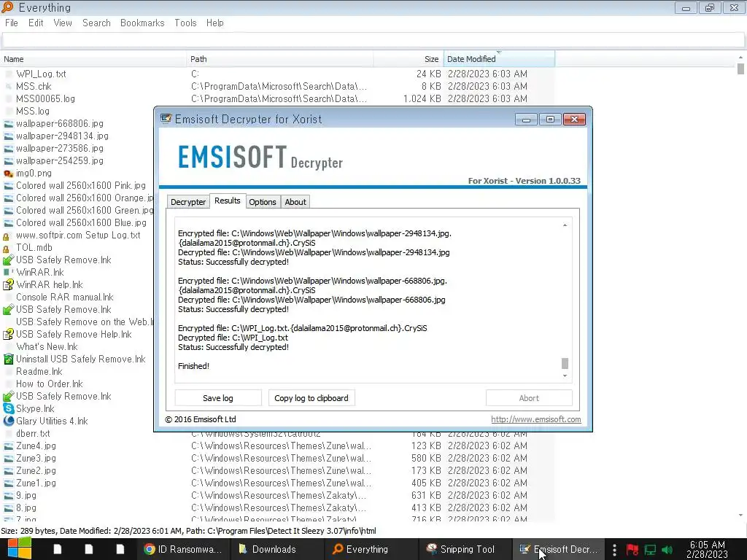747x560 pixels.
Task: Select the TOL.mdb lock icon
Action: pyautogui.click(x=6, y=249)
